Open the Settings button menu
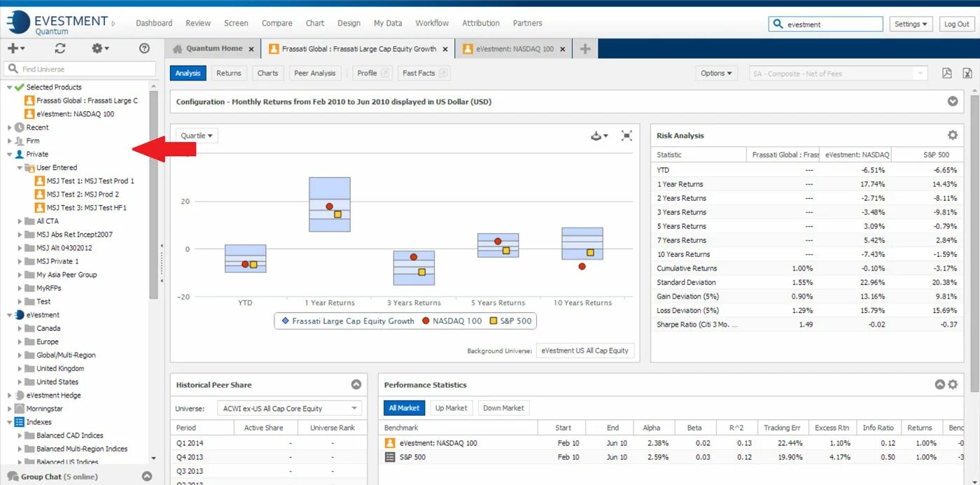The height and width of the screenshot is (485, 980). coord(911,24)
